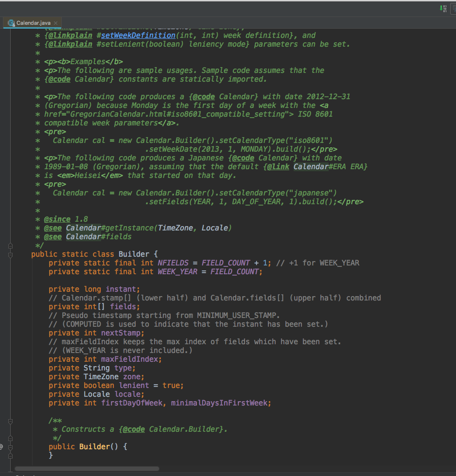Click 'TimeZone' in the private TimeZone zone line
Image resolution: width=456 pixels, height=476 pixels.
(101, 377)
